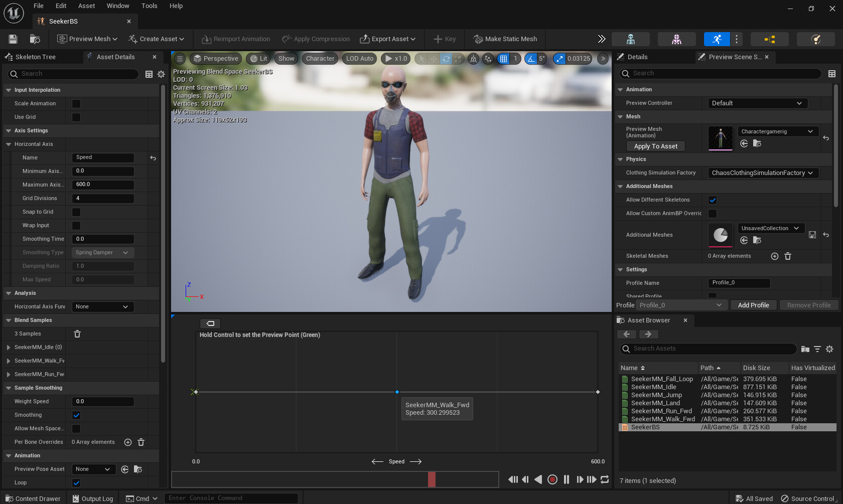Open the Horizontal Axis Function dropdown
The height and width of the screenshot is (504, 843).
click(102, 307)
